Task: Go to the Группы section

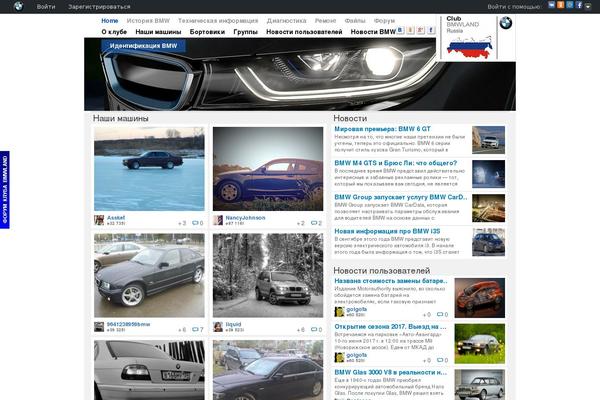Action: click(245, 32)
